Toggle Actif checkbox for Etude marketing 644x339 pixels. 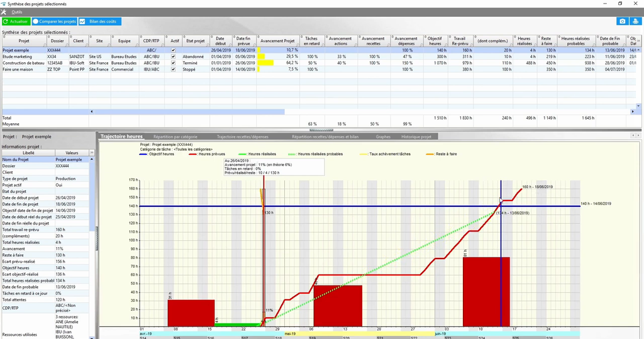tap(174, 57)
